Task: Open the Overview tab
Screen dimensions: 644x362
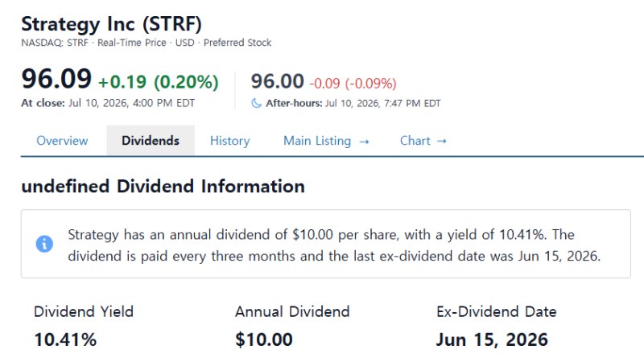Action: [x=62, y=141]
